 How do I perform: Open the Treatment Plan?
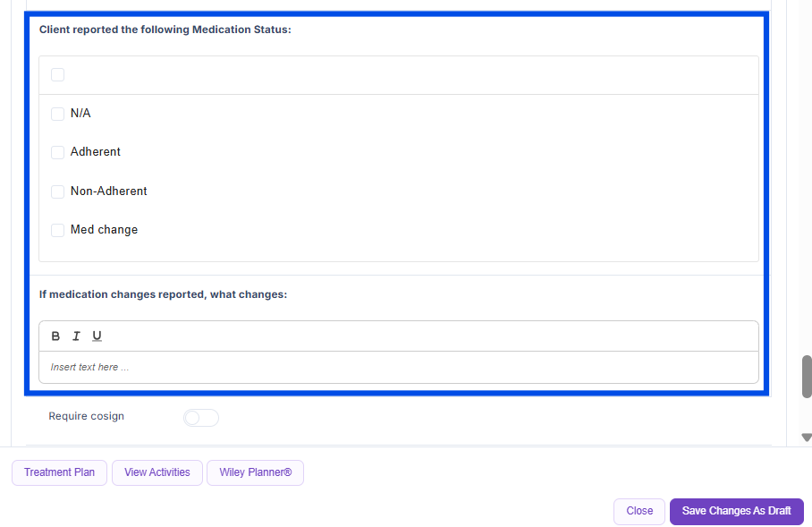59,472
